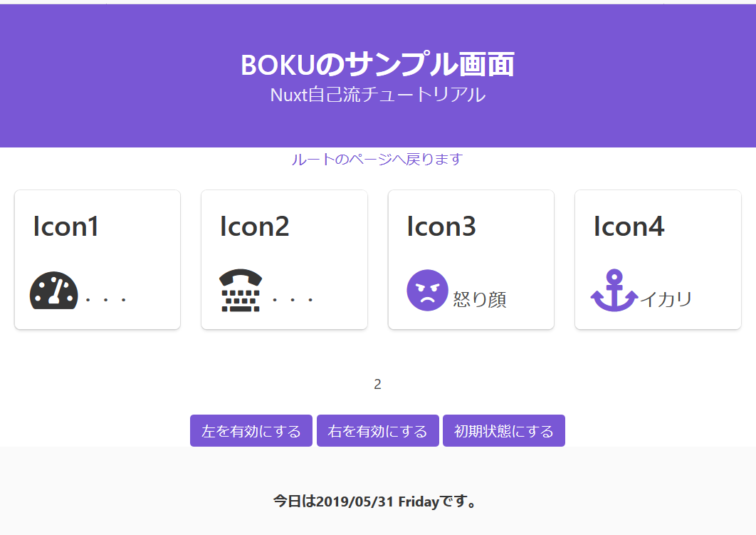756x535 pixels.
Task: Select the anchor icon on Icon4 card
Action: pos(615,290)
